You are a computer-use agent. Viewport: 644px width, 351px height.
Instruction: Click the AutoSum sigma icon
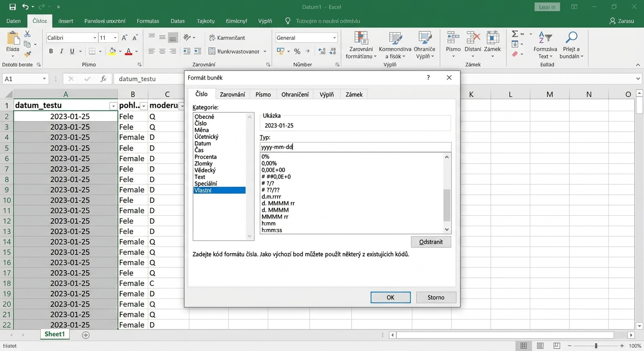click(515, 34)
